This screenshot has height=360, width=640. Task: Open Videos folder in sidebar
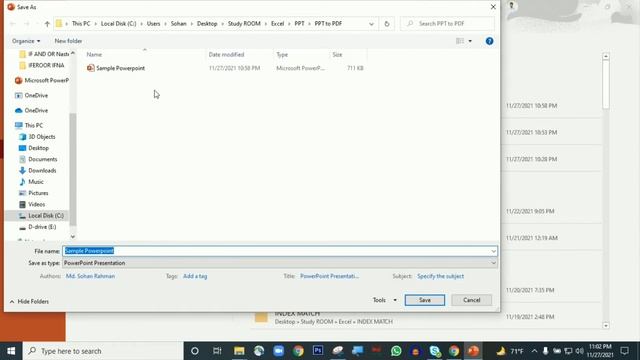[x=32, y=204]
